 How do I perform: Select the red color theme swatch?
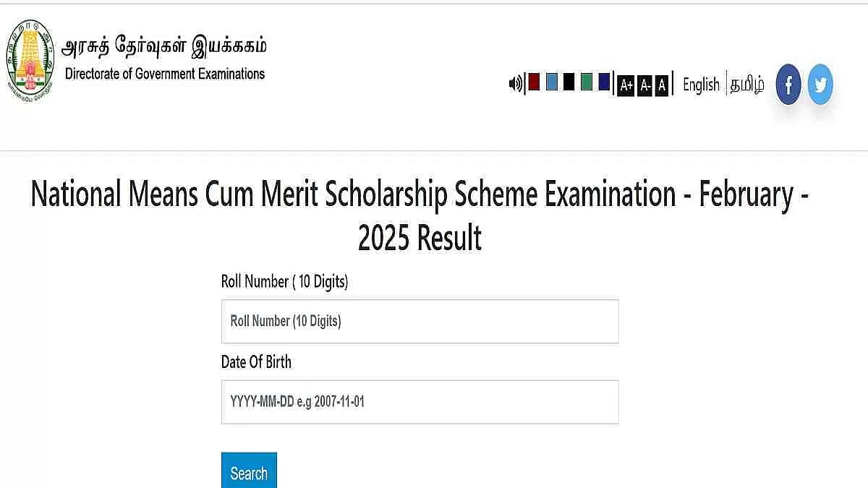coord(532,82)
